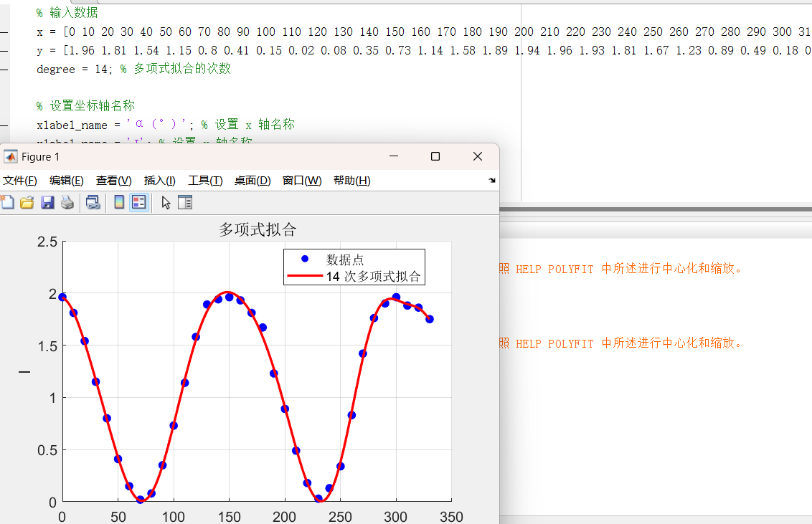Enable the Edit Plot arrow tool

click(x=166, y=203)
